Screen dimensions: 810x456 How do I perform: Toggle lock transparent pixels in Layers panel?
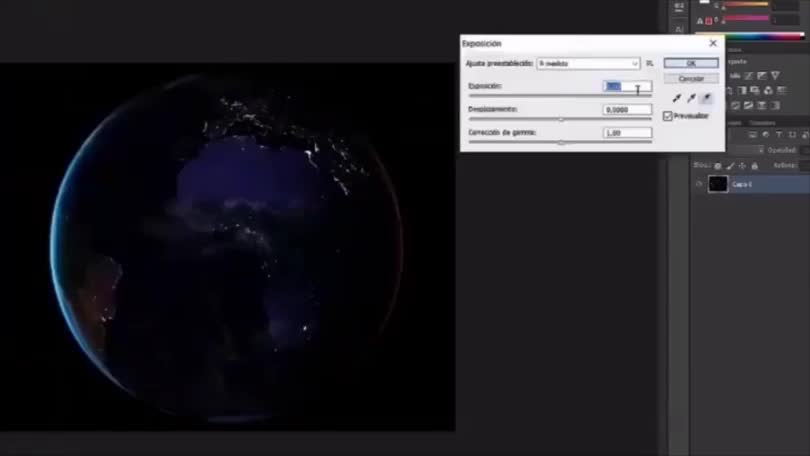718,166
